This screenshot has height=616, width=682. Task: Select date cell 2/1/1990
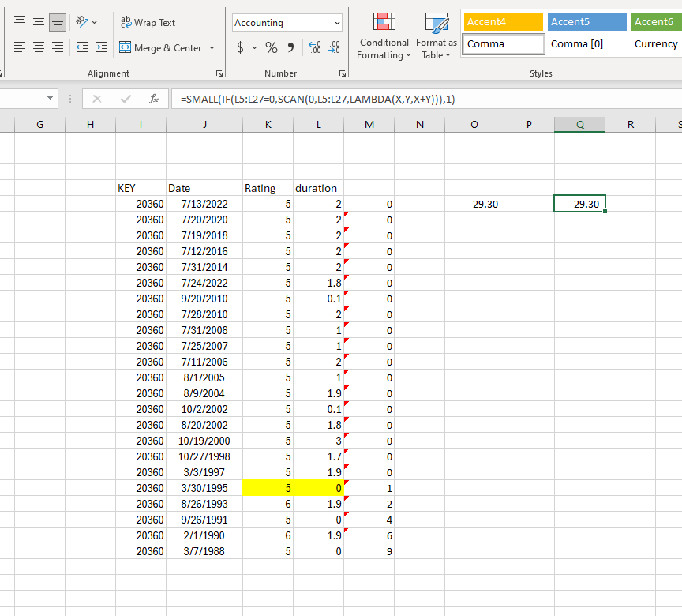click(204, 535)
